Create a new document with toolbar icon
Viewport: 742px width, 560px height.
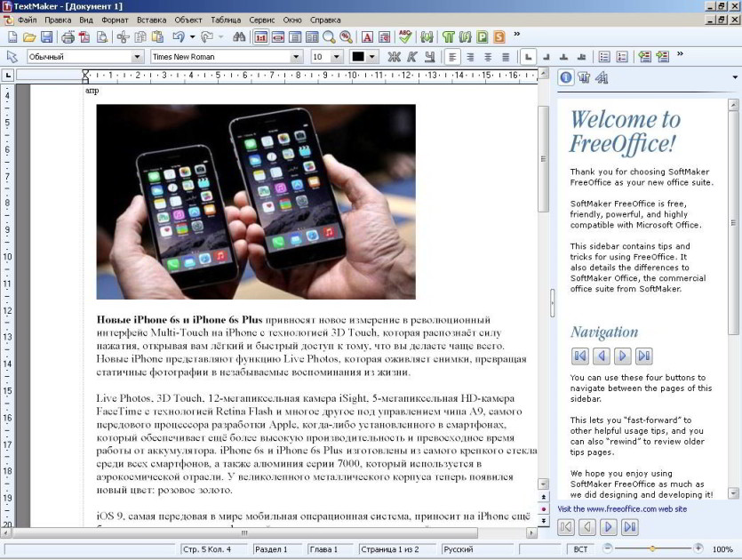point(12,37)
